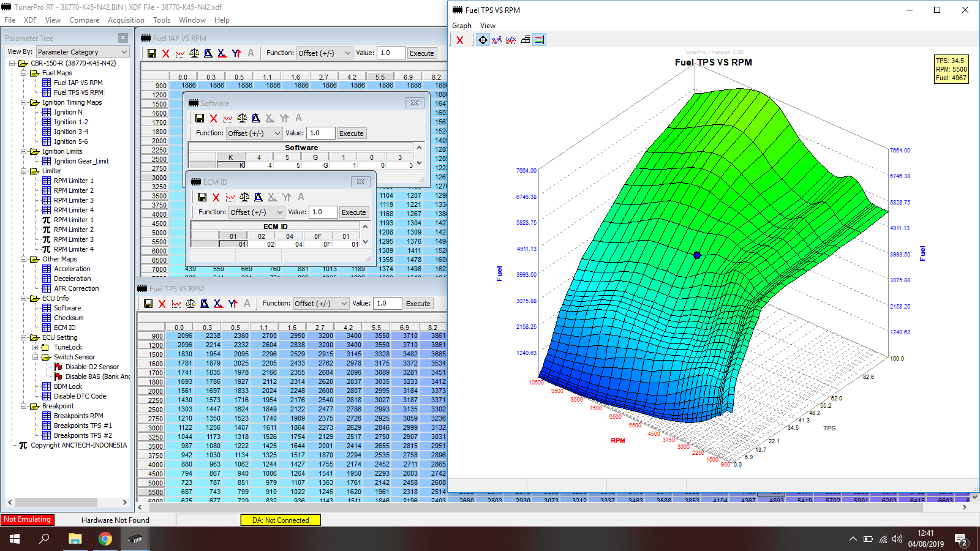
Task: Click Execute in the ECM ID window
Action: 353,212
